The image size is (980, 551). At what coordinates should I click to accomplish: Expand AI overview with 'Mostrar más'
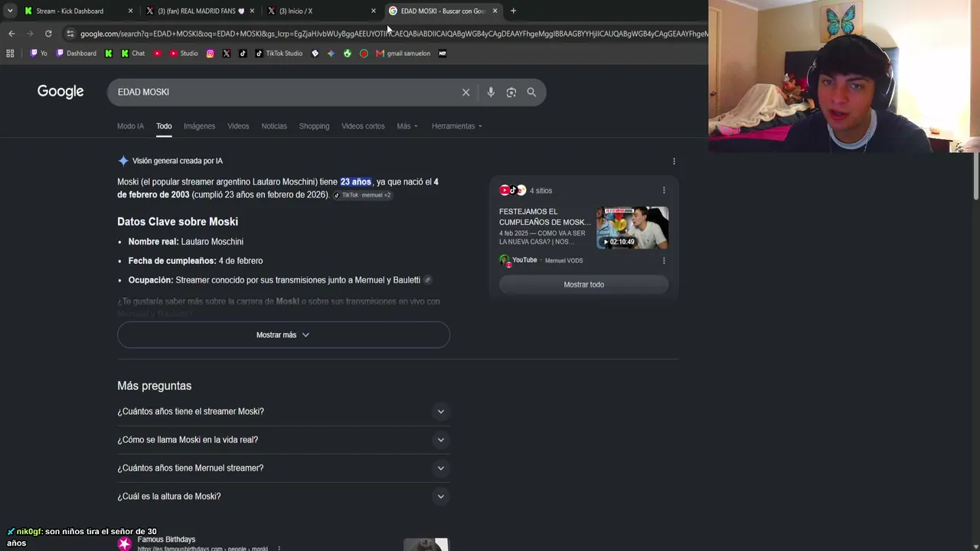283,335
